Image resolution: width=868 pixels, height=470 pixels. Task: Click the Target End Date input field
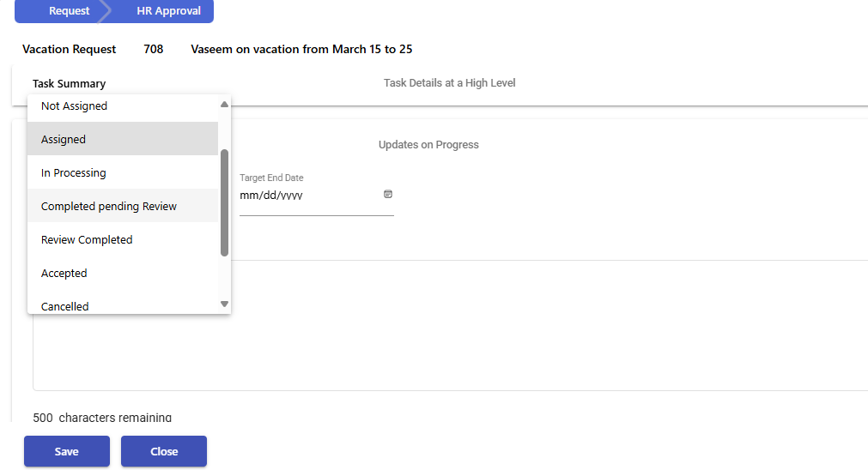tap(310, 196)
